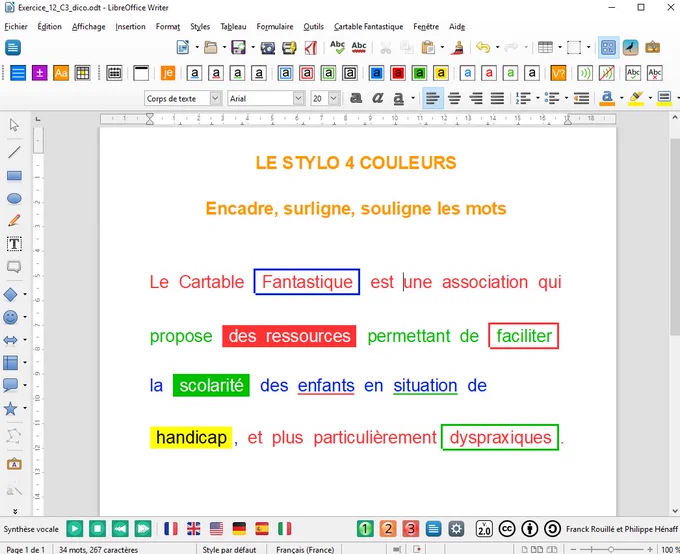The height and width of the screenshot is (554, 680).
Task: Select the Freeform pencil tool
Action: click(x=14, y=220)
